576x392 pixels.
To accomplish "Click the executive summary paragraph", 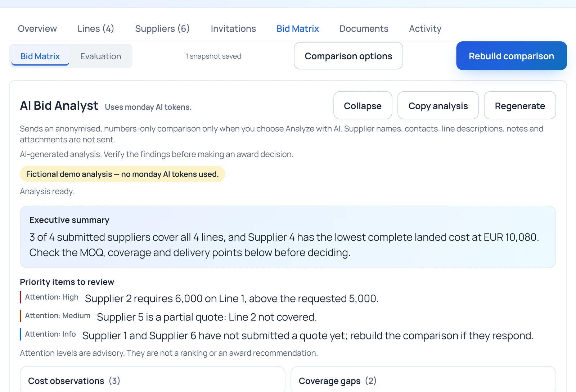I will click(x=284, y=245).
